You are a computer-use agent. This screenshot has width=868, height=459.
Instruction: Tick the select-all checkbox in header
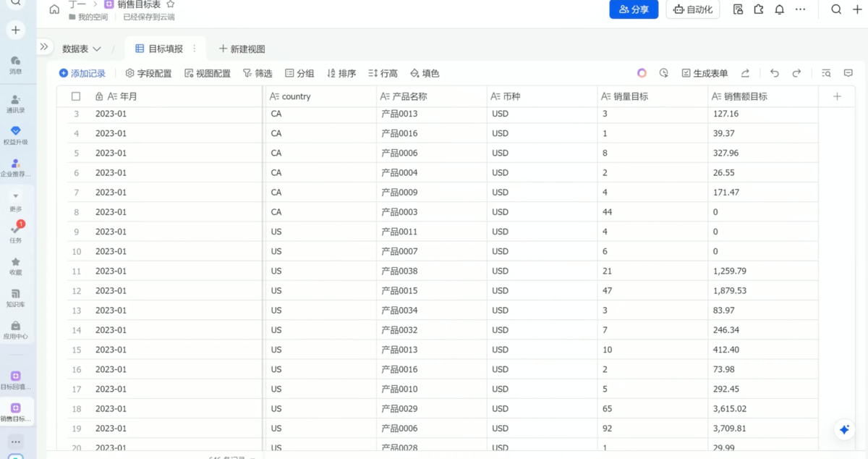click(76, 96)
